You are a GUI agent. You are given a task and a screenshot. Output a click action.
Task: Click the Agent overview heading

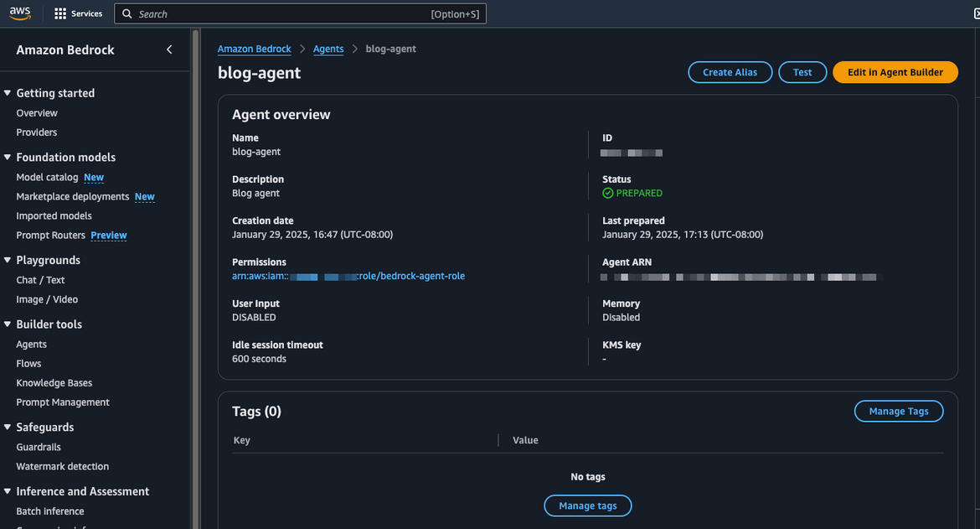281,114
